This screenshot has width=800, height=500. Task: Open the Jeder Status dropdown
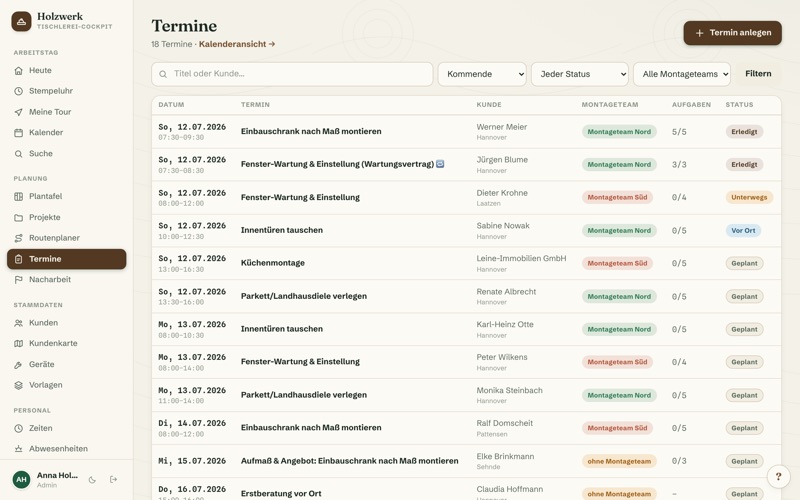click(580, 74)
